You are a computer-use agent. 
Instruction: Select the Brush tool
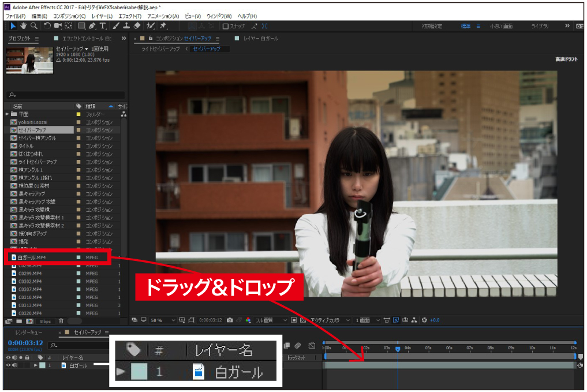[117, 26]
